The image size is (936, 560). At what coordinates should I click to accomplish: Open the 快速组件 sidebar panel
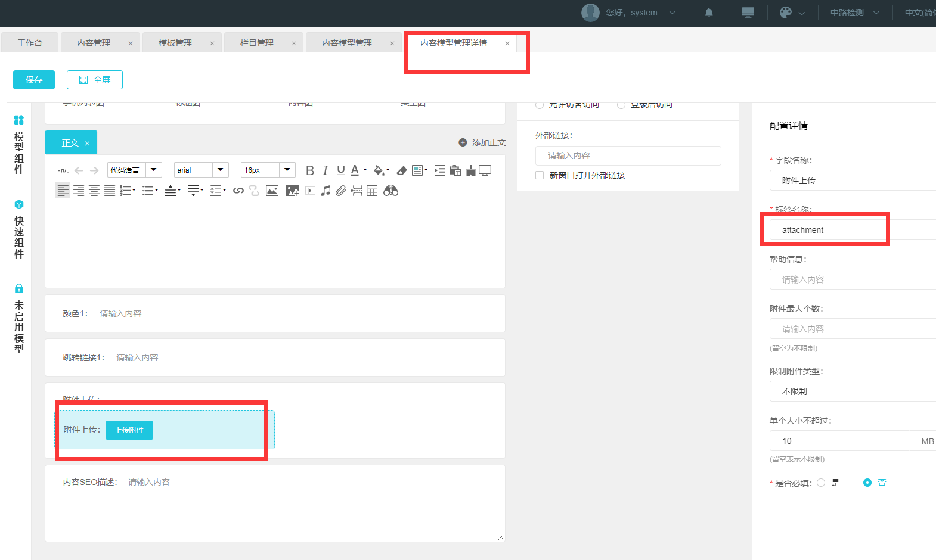click(x=19, y=229)
